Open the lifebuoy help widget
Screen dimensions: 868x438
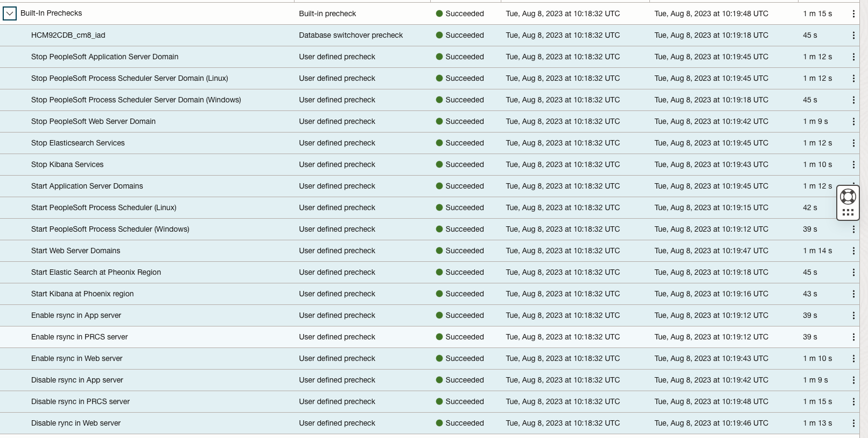(848, 197)
